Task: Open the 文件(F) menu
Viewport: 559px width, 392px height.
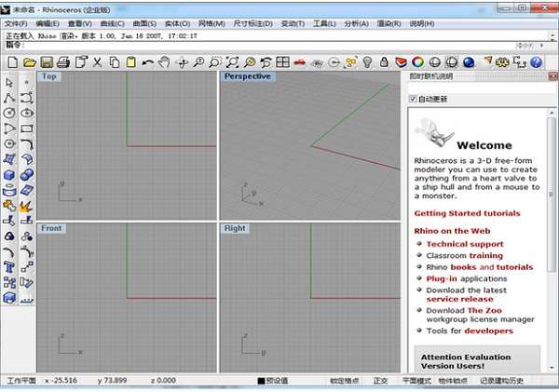Action: click(x=16, y=24)
